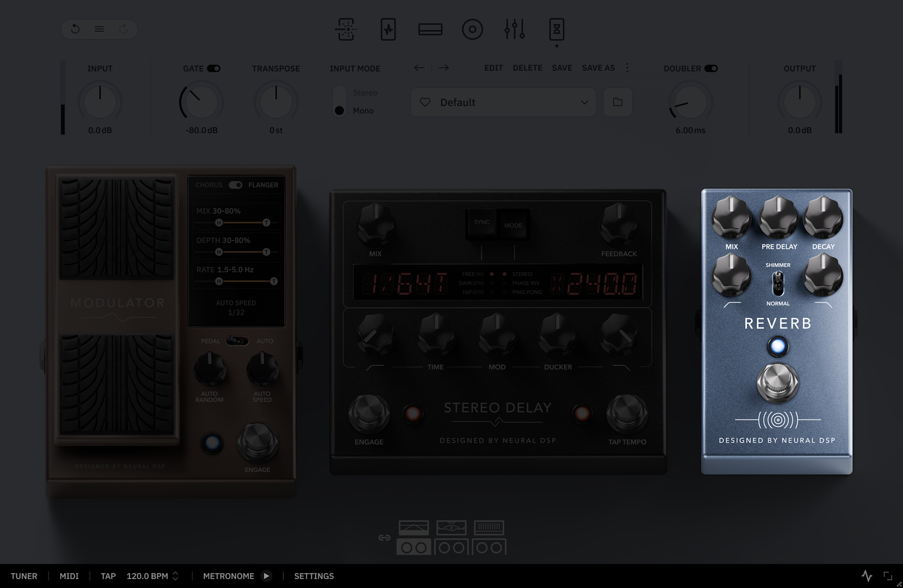The image size is (903, 588).
Task: Favorite the Default preset with the heart
Action: (425, 102)
